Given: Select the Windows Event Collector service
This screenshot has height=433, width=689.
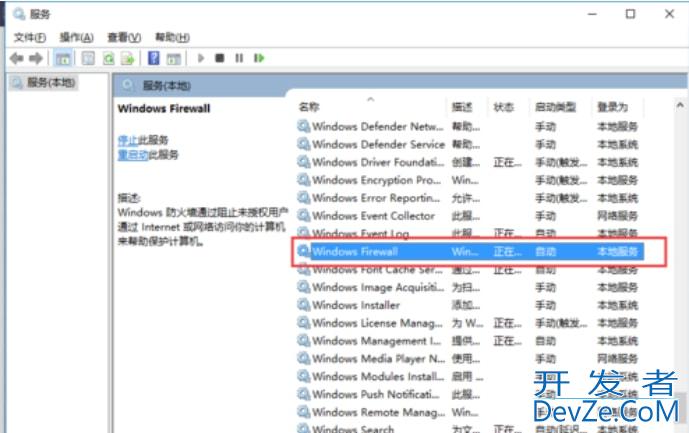Looking at the screenshot, I should (x=373, y=216).
